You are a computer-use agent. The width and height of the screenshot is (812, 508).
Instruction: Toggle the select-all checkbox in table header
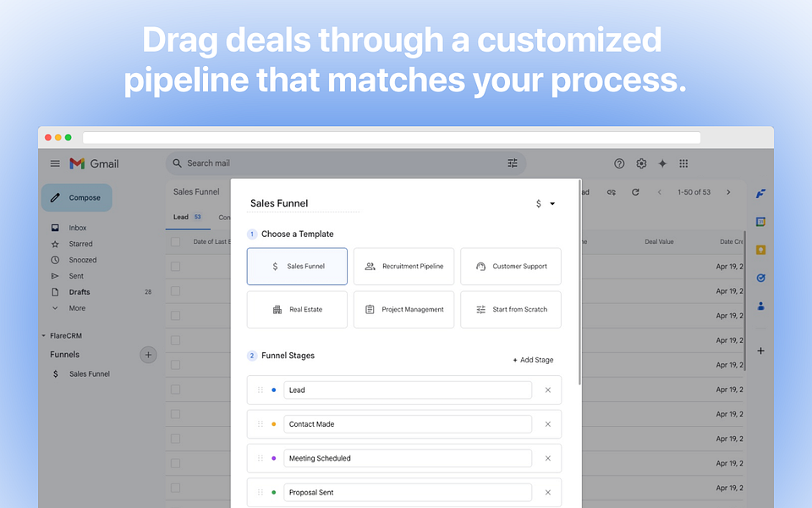tap(176, 241)
